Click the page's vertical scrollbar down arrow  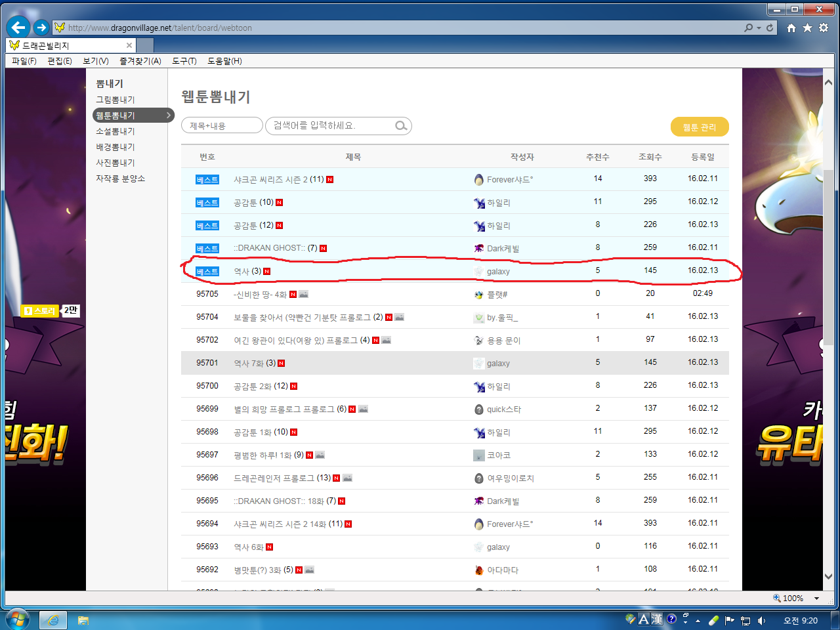(x=828, y=576)
